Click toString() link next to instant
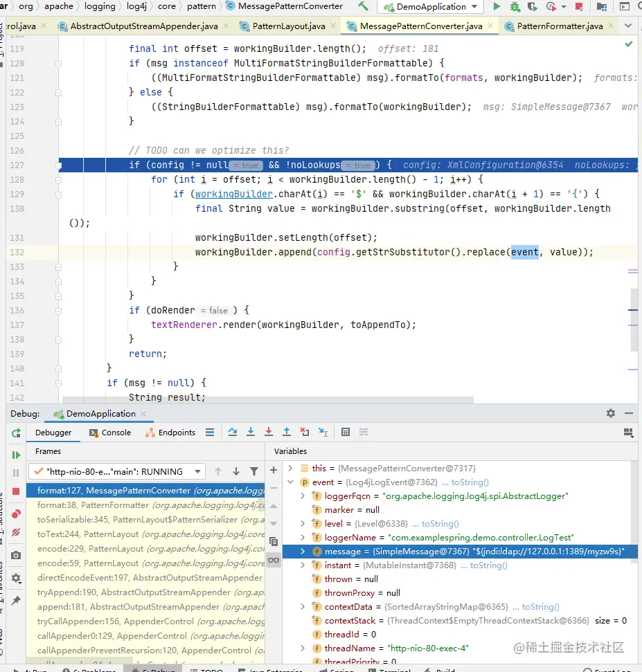The width and height of the screenshot is (642, 672). click(x=488, y=565)
